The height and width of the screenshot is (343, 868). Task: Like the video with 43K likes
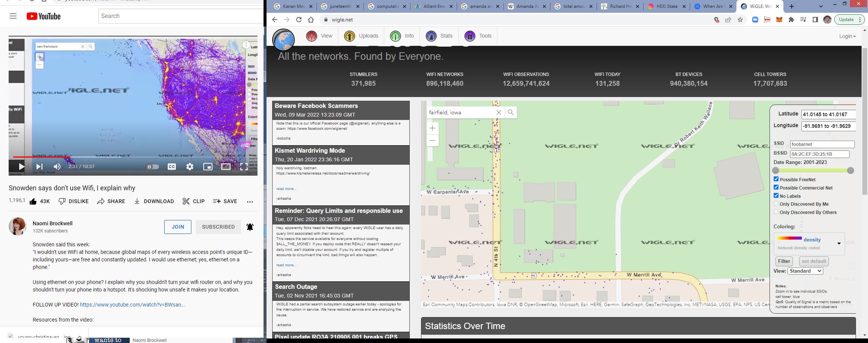[39, 202]
